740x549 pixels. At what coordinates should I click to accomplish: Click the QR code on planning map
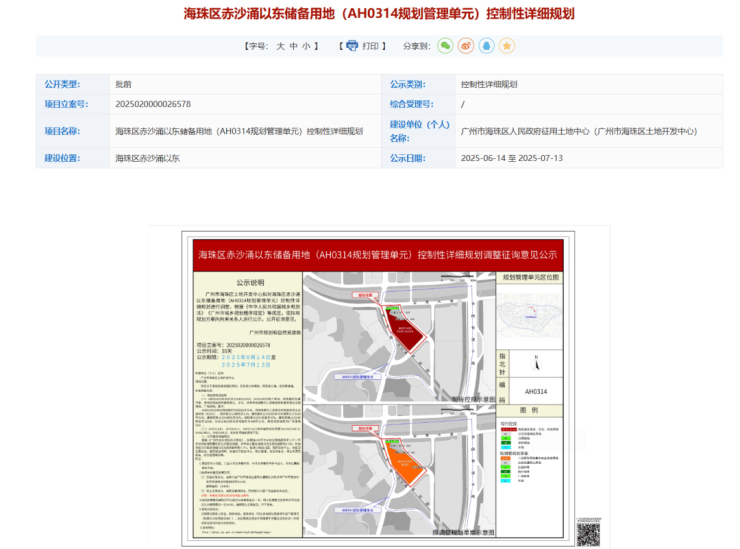pyautogui.click(x=587, y=533)
